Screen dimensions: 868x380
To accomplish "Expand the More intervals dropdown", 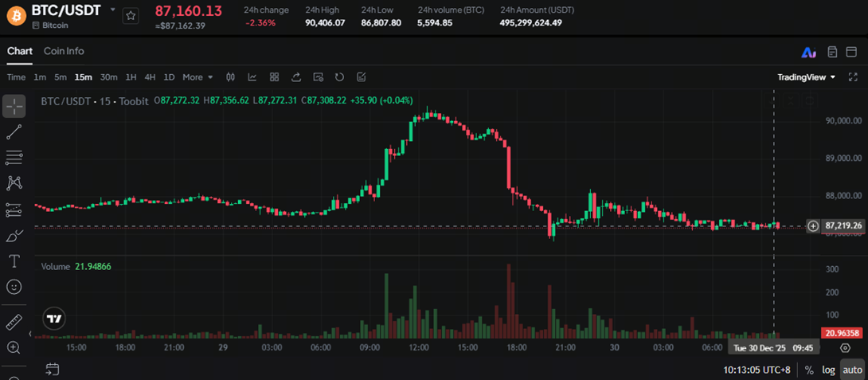I will point(197,77).
